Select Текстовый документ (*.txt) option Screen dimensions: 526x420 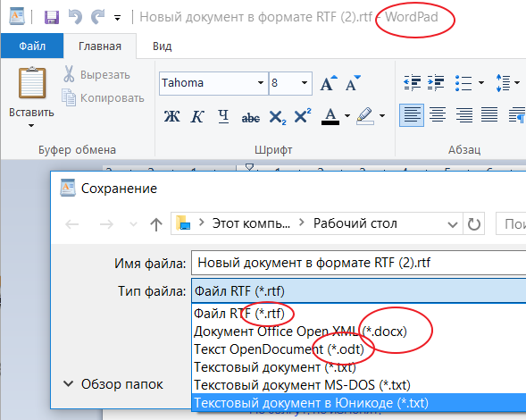[359, 367]
